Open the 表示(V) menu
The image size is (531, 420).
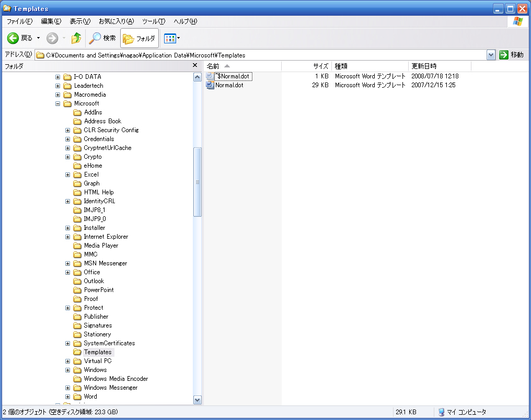coord(80,21)
